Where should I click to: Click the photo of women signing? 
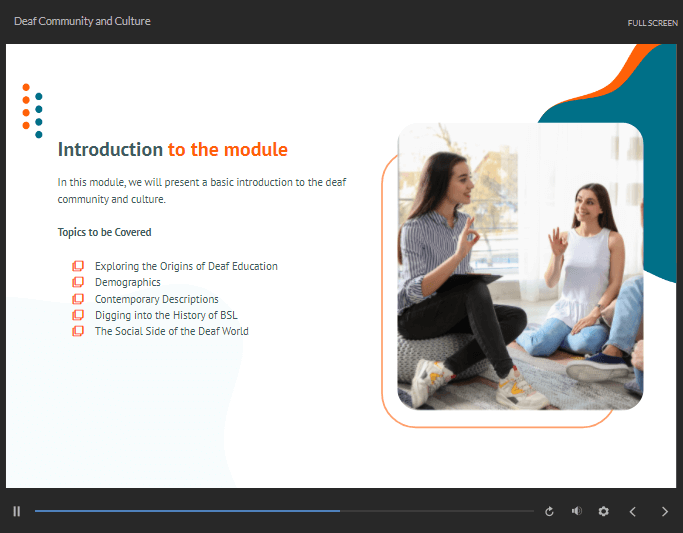pos(520,265)
